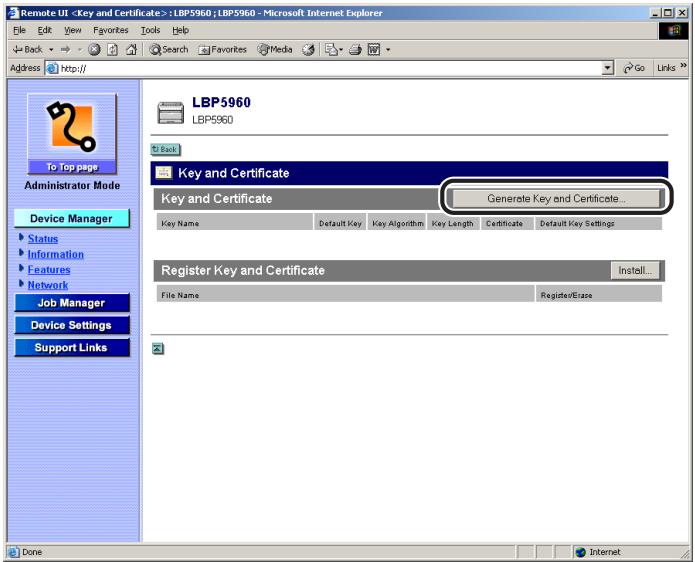Viewport: 695px width, 562px height.
Task: Click the Go button
Action: click(x=634, y=68)
